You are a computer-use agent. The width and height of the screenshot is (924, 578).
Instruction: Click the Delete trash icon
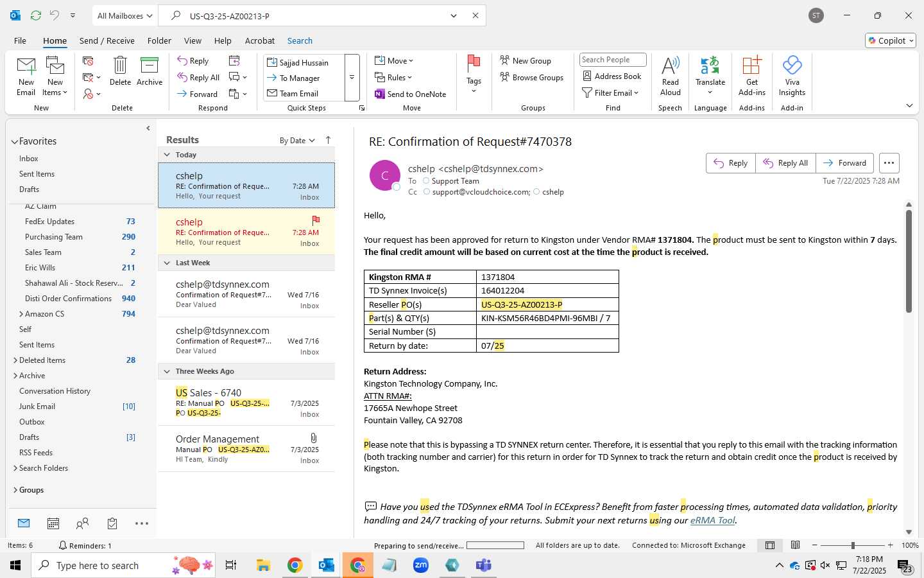(120, 71)
